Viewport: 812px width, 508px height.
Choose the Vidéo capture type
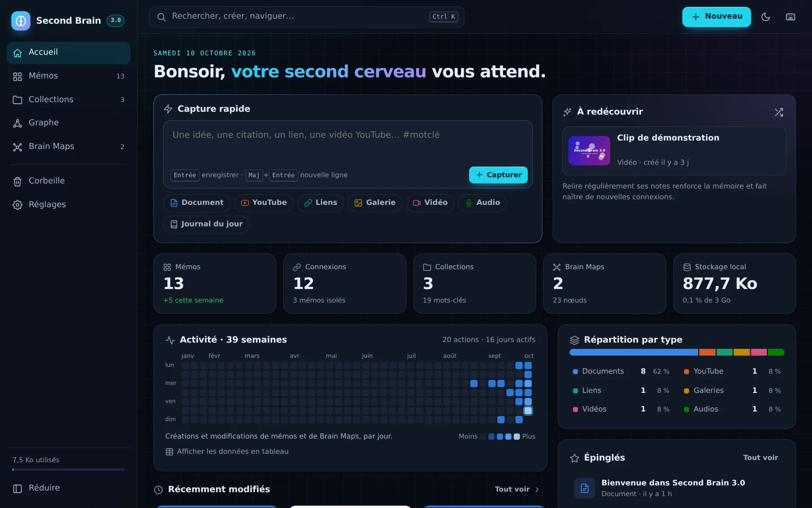(430, 203)
